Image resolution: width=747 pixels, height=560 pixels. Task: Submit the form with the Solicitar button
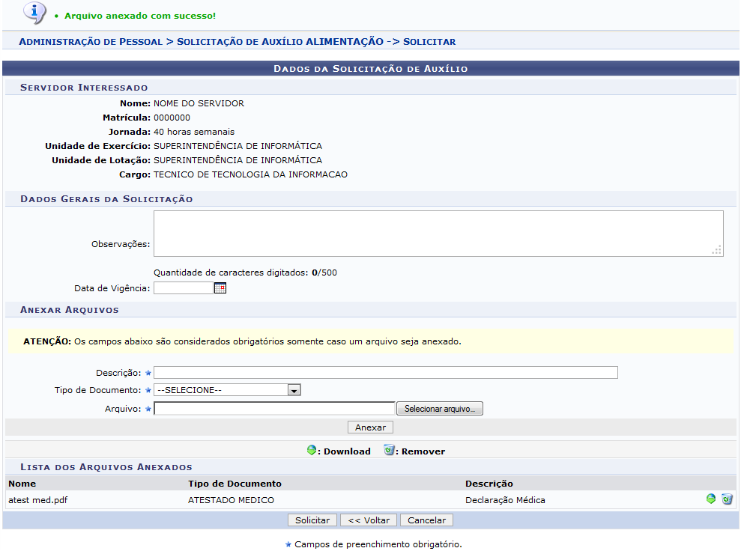point(312,520)
